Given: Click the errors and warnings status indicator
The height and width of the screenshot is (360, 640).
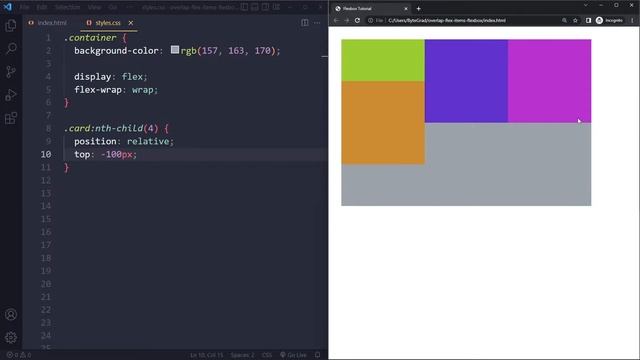Looking at the screenshot, I should pos(19,355).
